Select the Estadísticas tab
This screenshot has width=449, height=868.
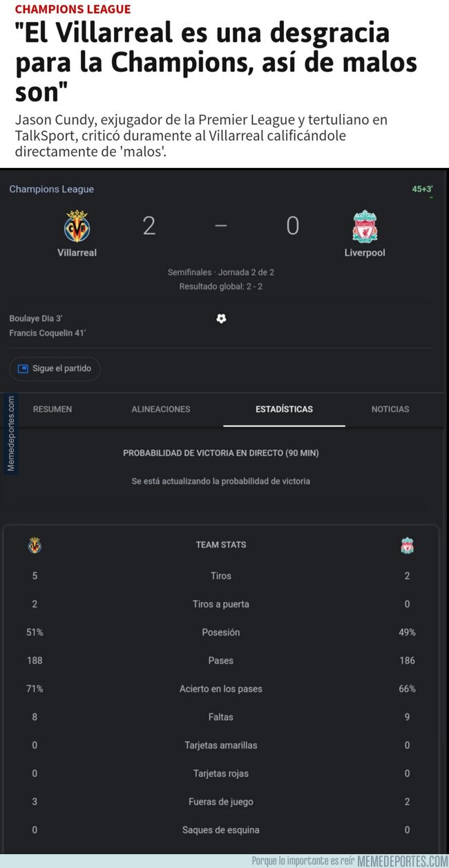pyautogui.click(x=284, y=409)
